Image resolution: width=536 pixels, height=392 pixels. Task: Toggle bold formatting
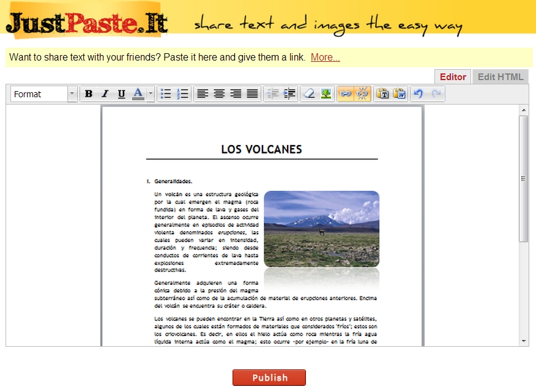point(89,94)
